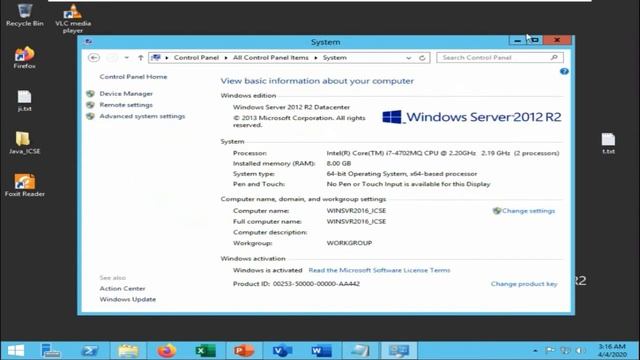Launch VLC media player from desktop
The width and height of the screenshot is (640, 360).
73,18
